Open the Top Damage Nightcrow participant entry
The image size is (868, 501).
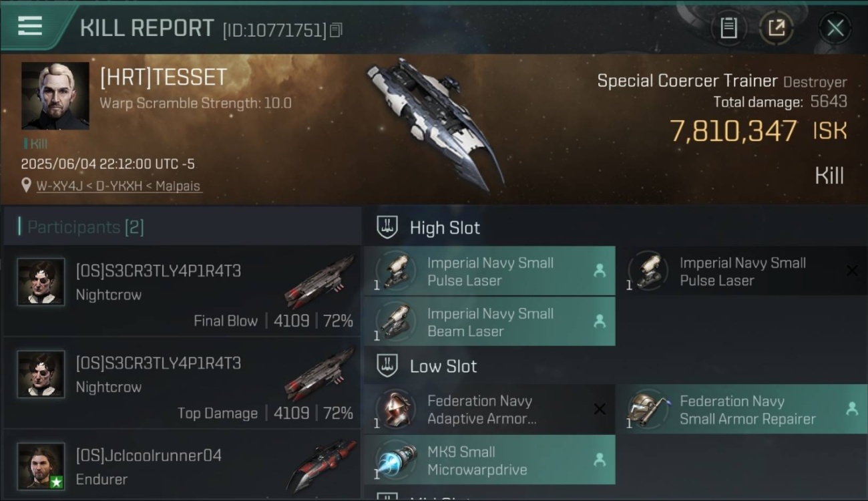pos(182,383)
